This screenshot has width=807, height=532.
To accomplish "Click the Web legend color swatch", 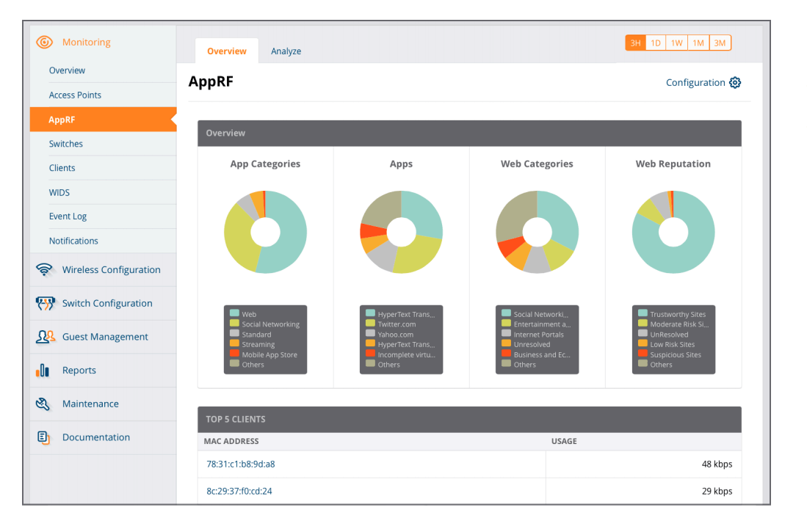I will [x=234, y=314].
